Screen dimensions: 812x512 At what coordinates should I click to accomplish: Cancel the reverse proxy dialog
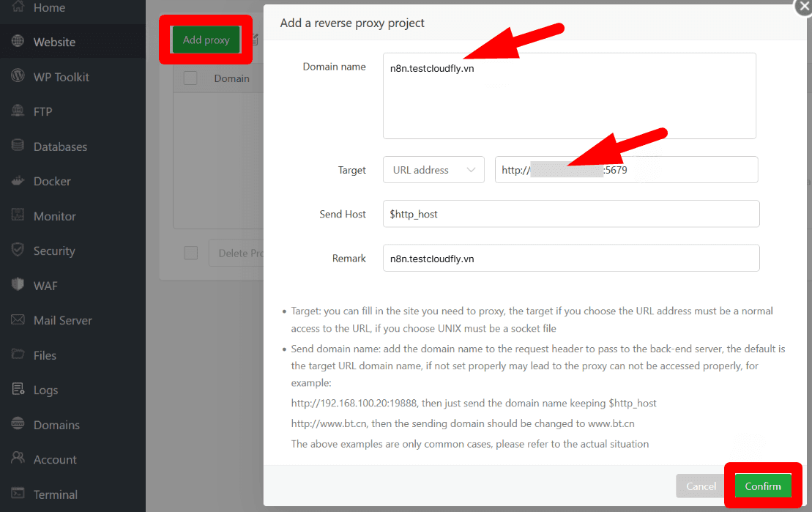(701, 486)
